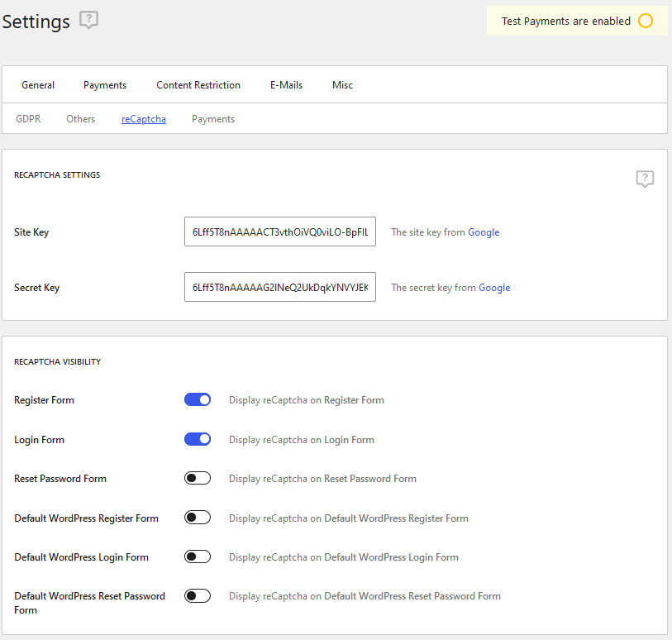672x640 pixels.
Task: Click into the Site Key input field
Action: [279, 232]
